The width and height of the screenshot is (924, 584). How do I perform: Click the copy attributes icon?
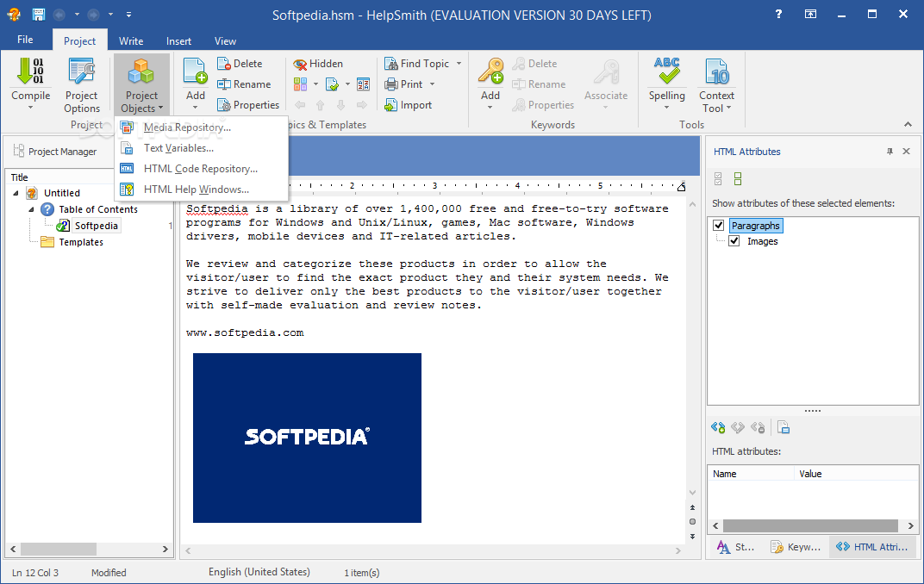pyautogui.click(x=784, y=427)
